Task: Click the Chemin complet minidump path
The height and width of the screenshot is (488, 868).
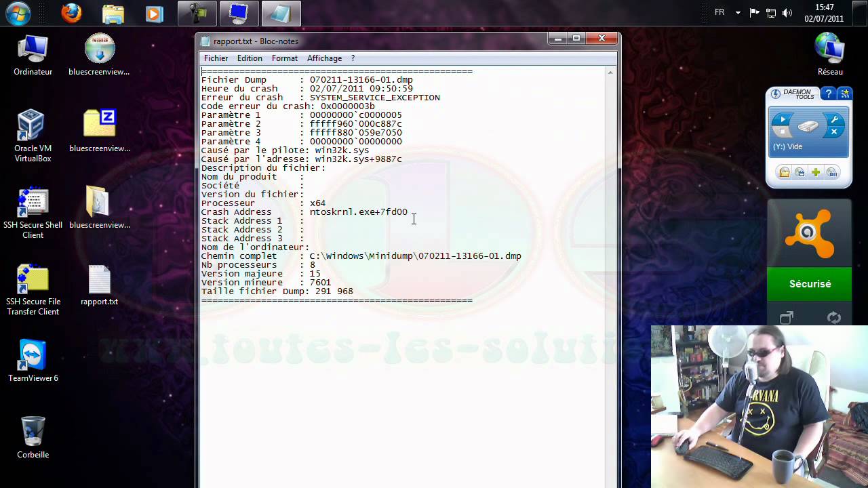Action: 416,256
